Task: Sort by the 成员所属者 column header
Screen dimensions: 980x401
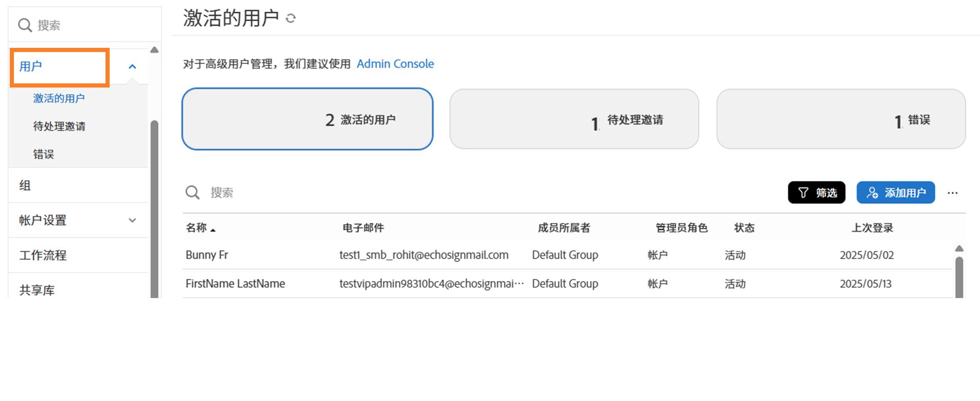Action: click(x=564, y=228)
